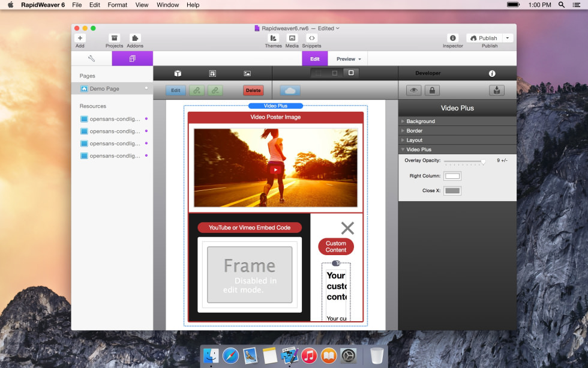Click the Developer panel info icon
588x368 pixels.
(x=492, y=73)
